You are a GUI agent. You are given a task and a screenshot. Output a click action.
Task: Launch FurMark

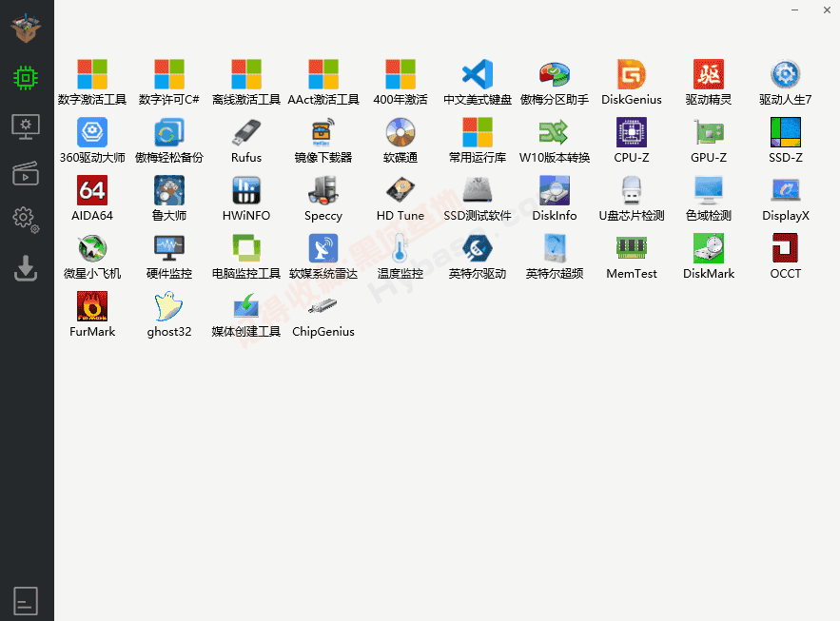pos(92,314)
